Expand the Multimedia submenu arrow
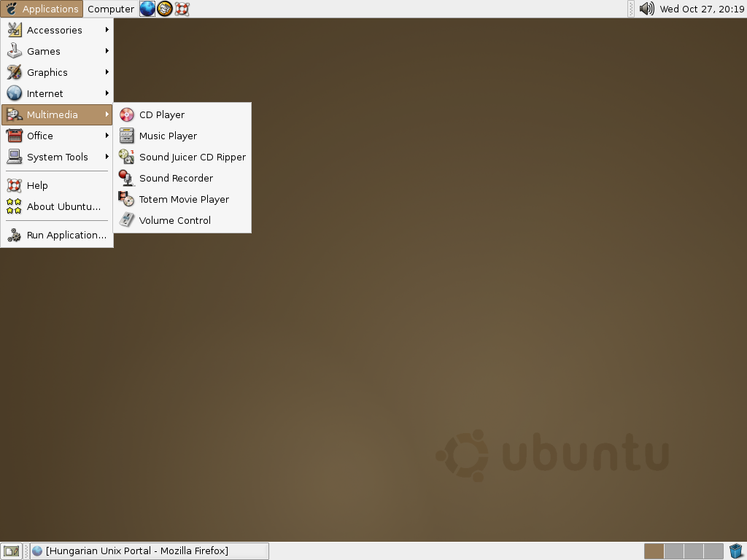 pyautogui.click(x=107, y=114)
